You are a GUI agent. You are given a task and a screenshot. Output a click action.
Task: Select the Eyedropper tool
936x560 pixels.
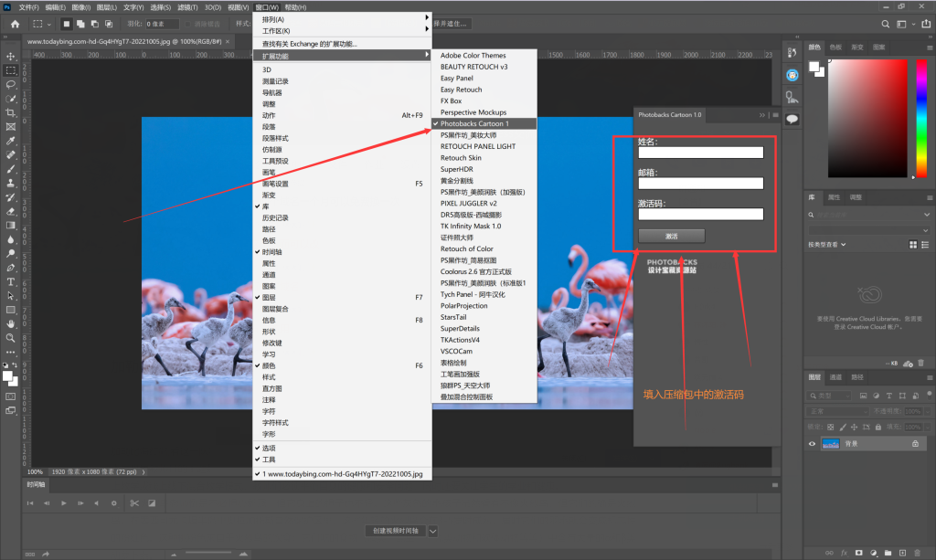click(x=11, y=142)
